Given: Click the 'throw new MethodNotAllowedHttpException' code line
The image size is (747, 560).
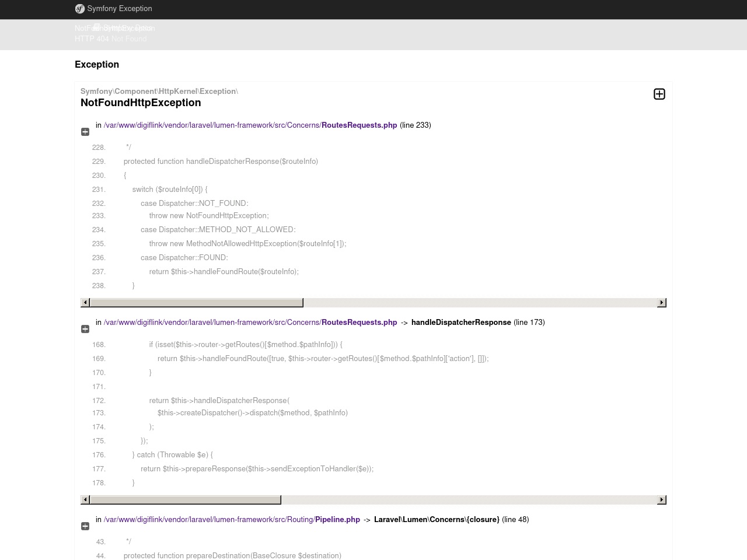Looking at the screenshot, I should click(247, 244).
